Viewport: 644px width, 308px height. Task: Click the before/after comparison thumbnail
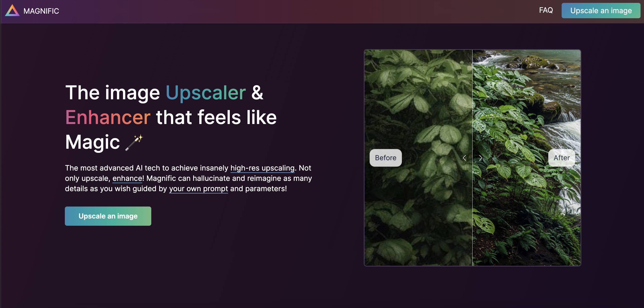[x=472, y=158]
